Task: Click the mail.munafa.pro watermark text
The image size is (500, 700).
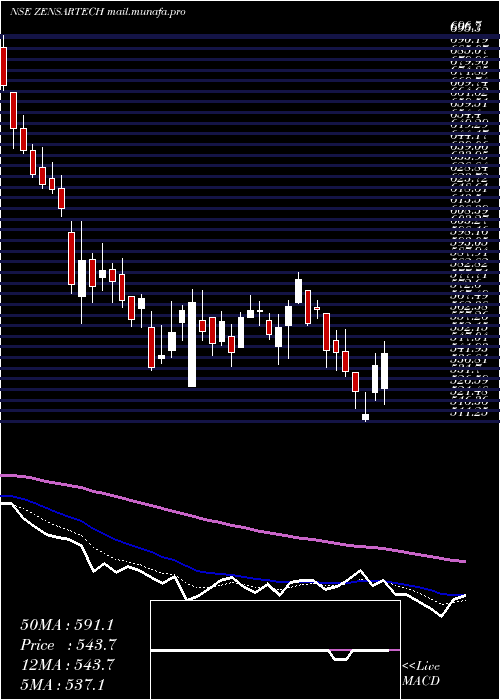Action: (147, 12)
